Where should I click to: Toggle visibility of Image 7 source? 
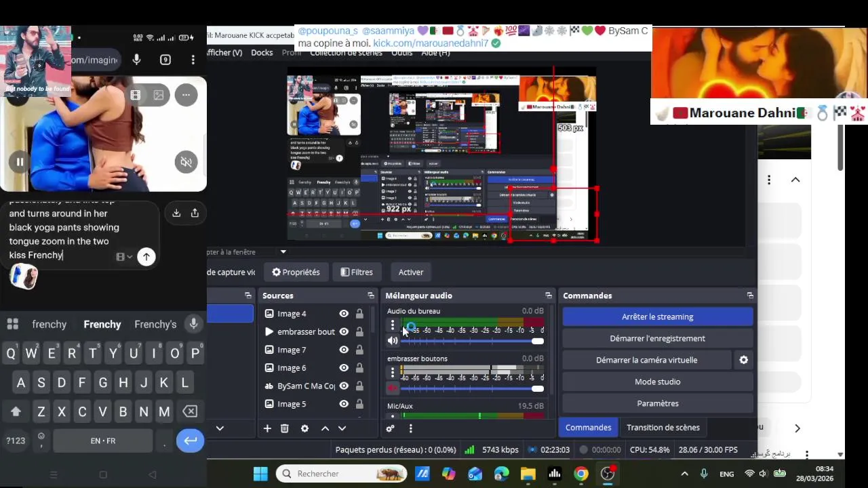[344, 350]
